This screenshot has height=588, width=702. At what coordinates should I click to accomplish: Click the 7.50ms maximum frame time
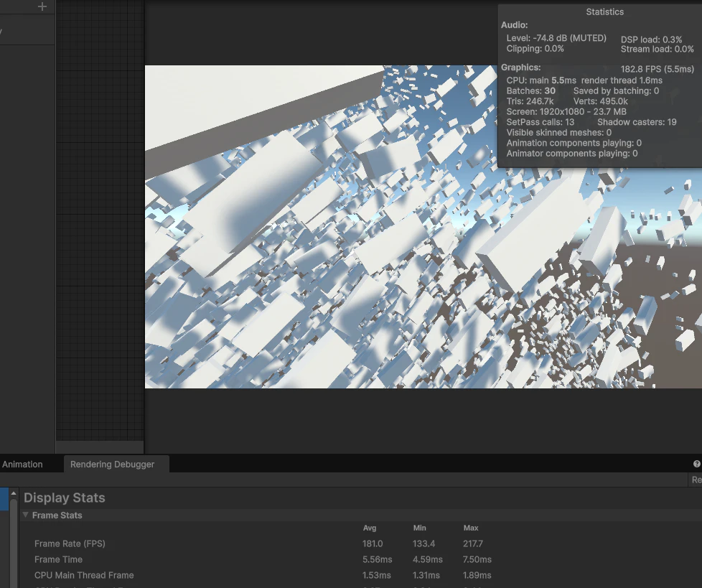tap(477, 559)
